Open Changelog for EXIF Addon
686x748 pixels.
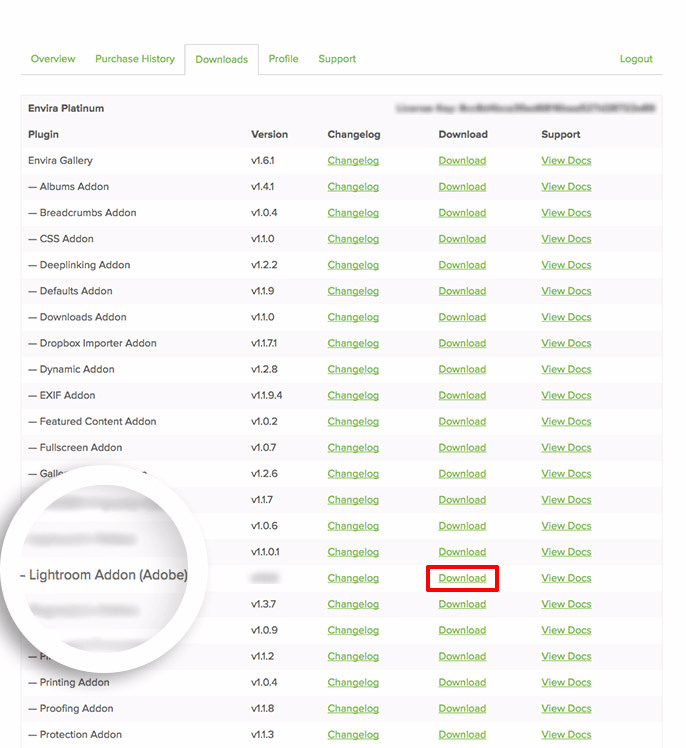353,395
